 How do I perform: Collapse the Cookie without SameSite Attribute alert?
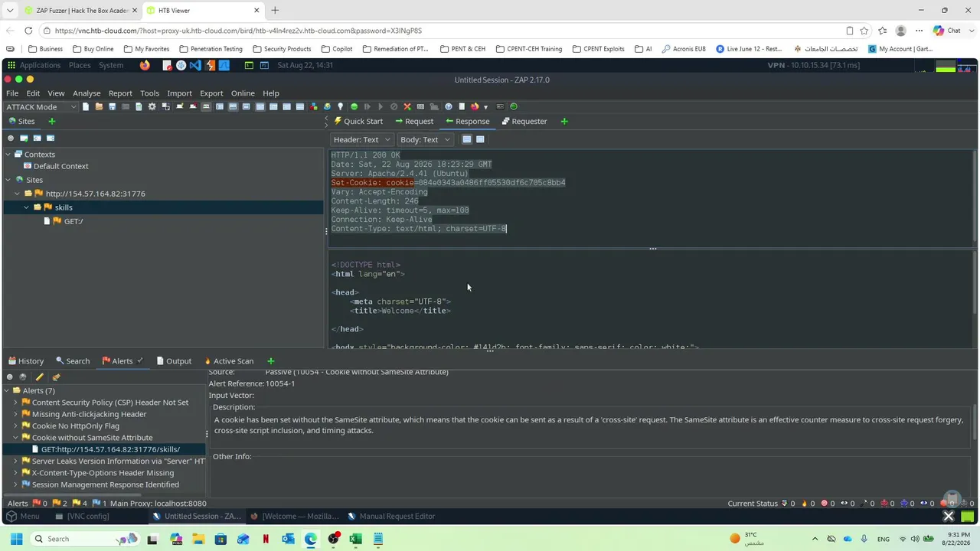15,438
